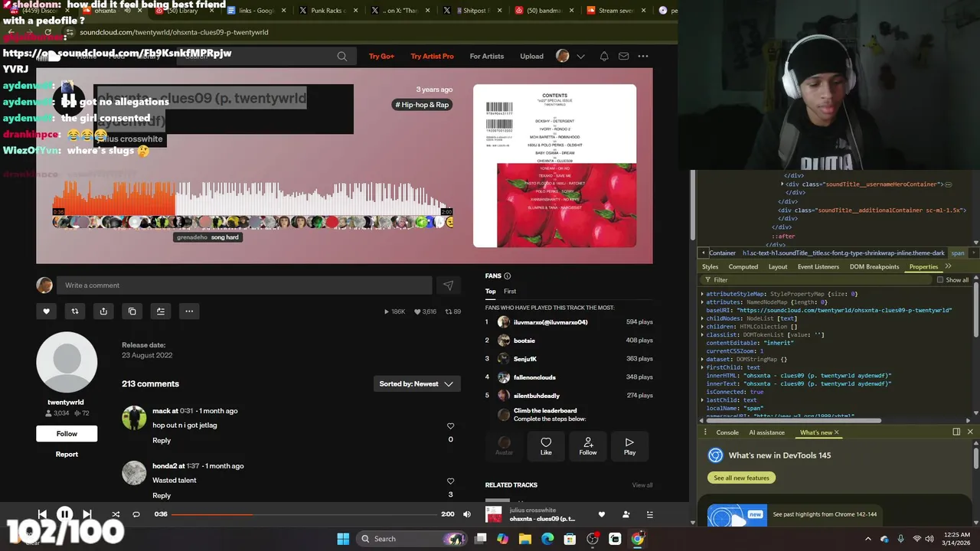Skip to next track in player bar
This screenshot has width=980, height=551.
87,514
